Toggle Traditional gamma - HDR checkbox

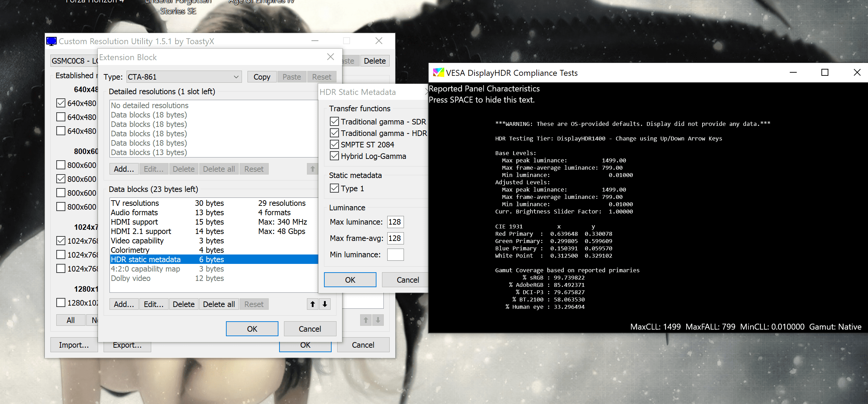click(x=334, y=133)
